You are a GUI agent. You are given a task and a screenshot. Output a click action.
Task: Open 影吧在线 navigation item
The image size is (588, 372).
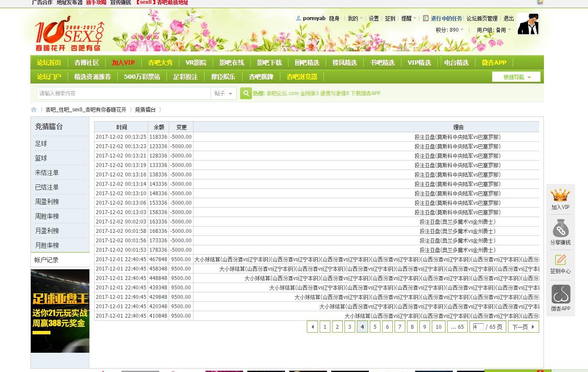point(232,62)
